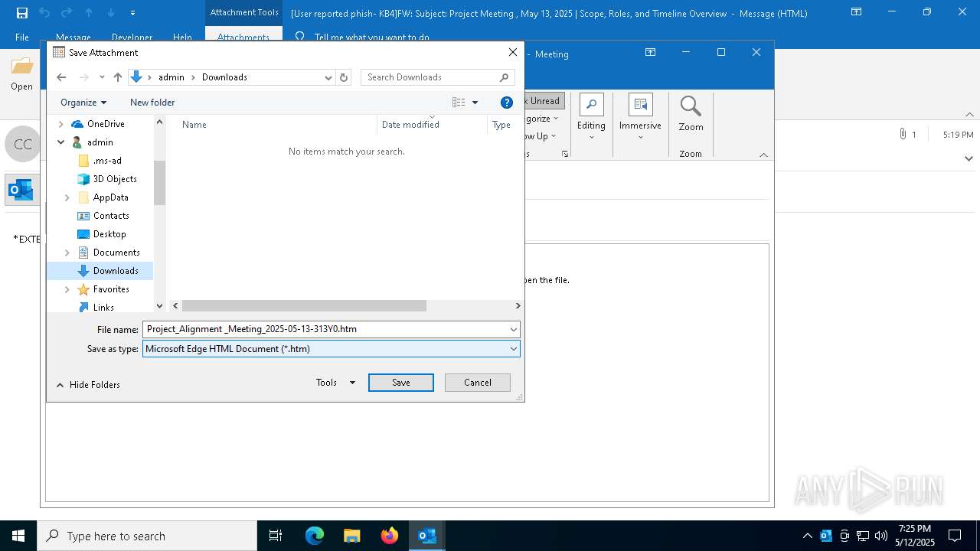The image size is (980, 551).
Task: Open the More view options dropdown arrow
Action: tap(475, 103)
